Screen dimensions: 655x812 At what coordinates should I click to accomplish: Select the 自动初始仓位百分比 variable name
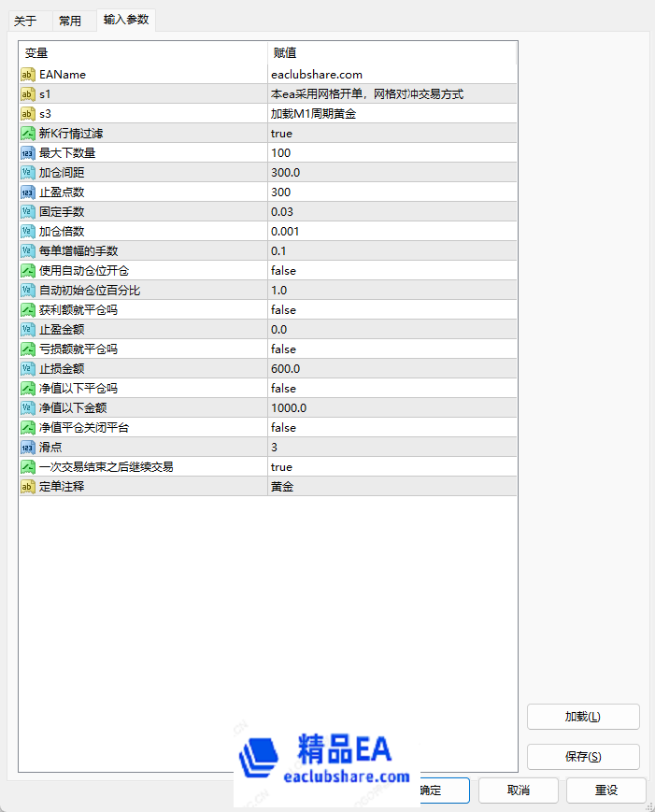coord(90,291)
